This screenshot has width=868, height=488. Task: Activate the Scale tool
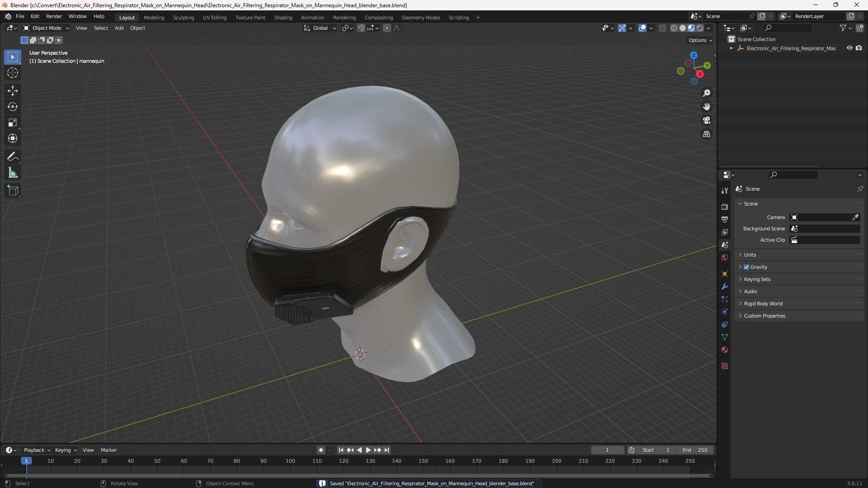[13, 122]
